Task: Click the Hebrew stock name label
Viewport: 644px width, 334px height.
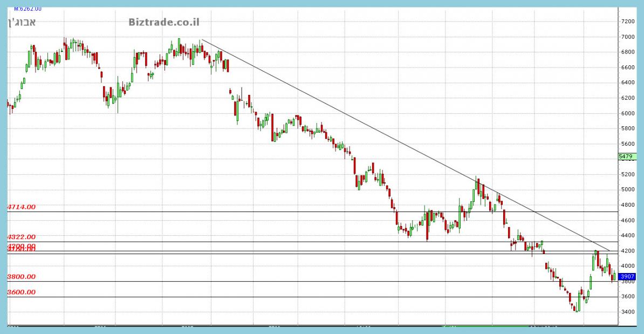Action: [23, 22]
